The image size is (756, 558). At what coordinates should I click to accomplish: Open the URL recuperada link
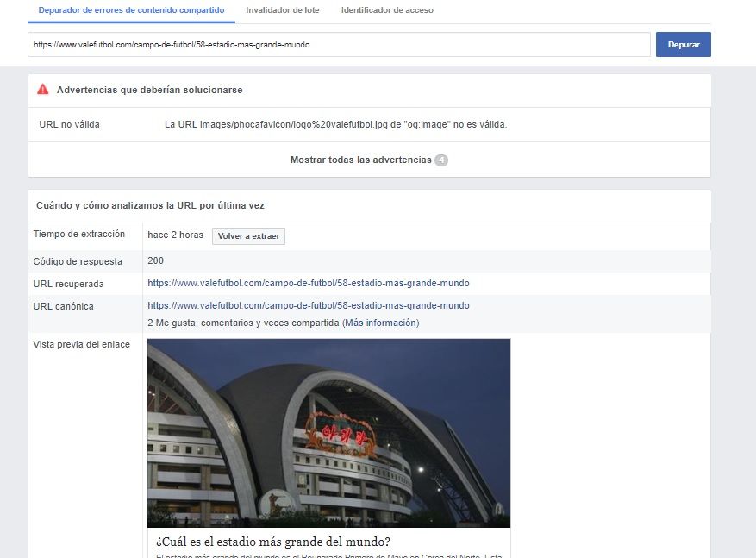(308, 283)
